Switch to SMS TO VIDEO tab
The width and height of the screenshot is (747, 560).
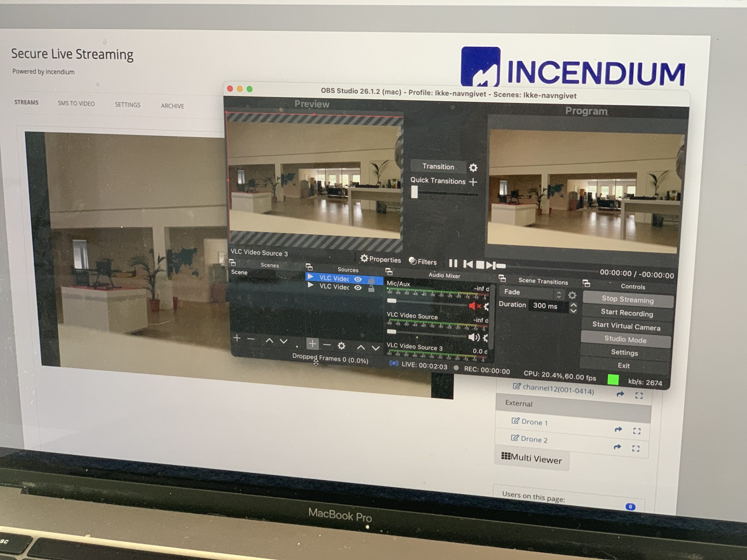tap(76, 104)
